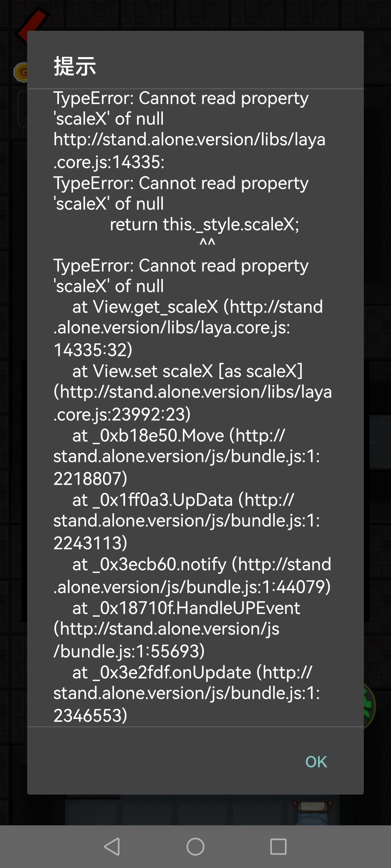Tap the Android back navigation triangle
This screenshot has width=391, height=868.
coord(112,847)
